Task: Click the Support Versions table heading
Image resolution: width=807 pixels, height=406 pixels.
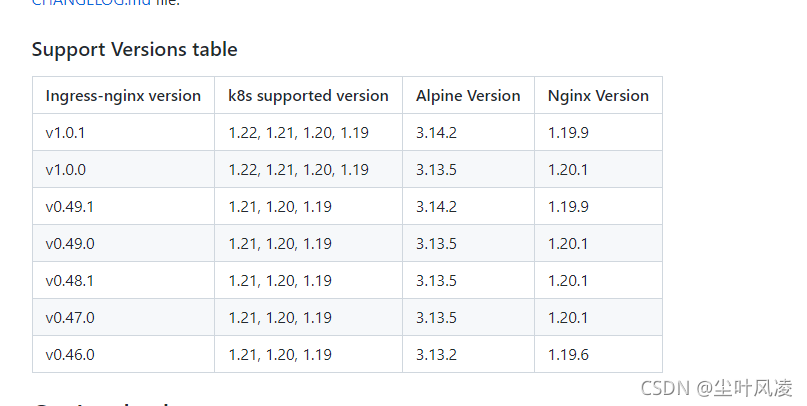Action: (134, 49)
